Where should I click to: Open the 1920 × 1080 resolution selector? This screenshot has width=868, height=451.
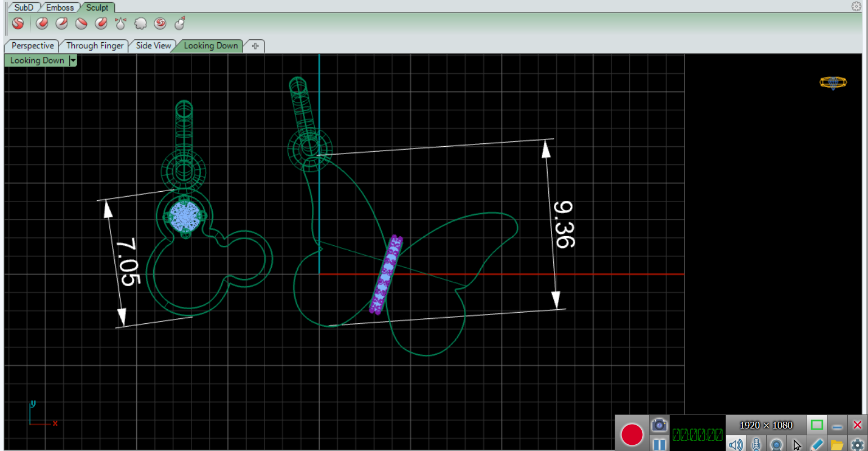point(766,425)
